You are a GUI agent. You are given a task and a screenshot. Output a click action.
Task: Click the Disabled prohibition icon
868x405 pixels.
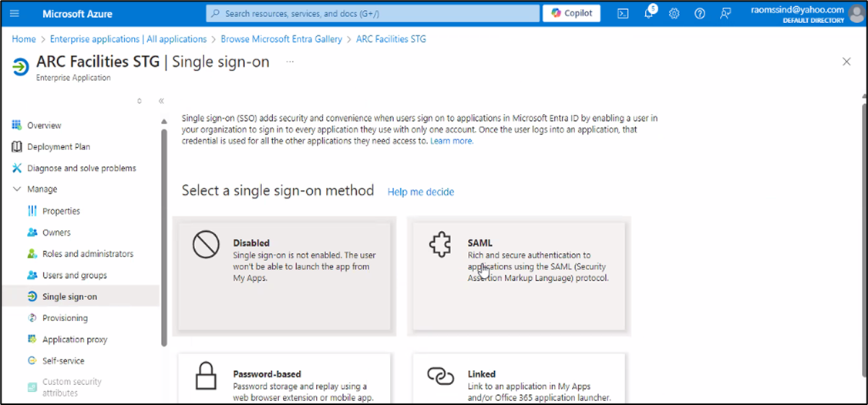click(x=206, y=245)
